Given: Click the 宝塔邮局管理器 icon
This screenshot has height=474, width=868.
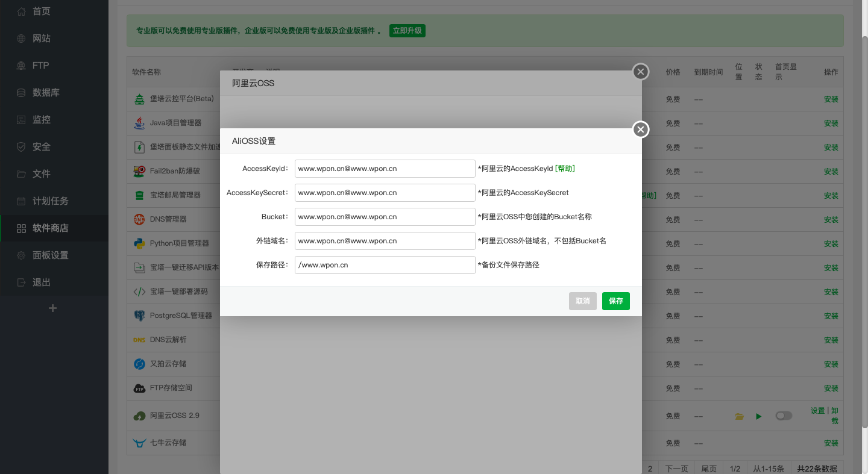Looking at the screenshot, I should 139,195.
